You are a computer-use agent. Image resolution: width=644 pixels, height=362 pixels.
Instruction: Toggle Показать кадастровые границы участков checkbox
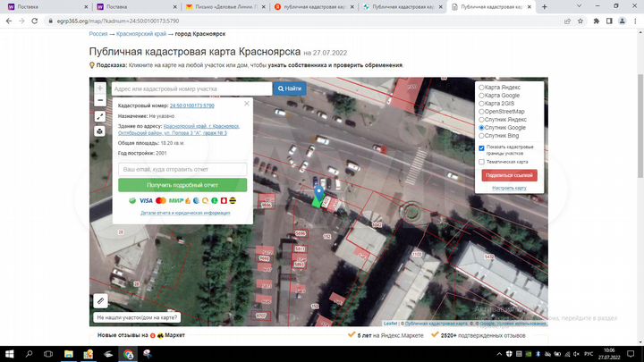pyautogui.click(x=481, y=148)
